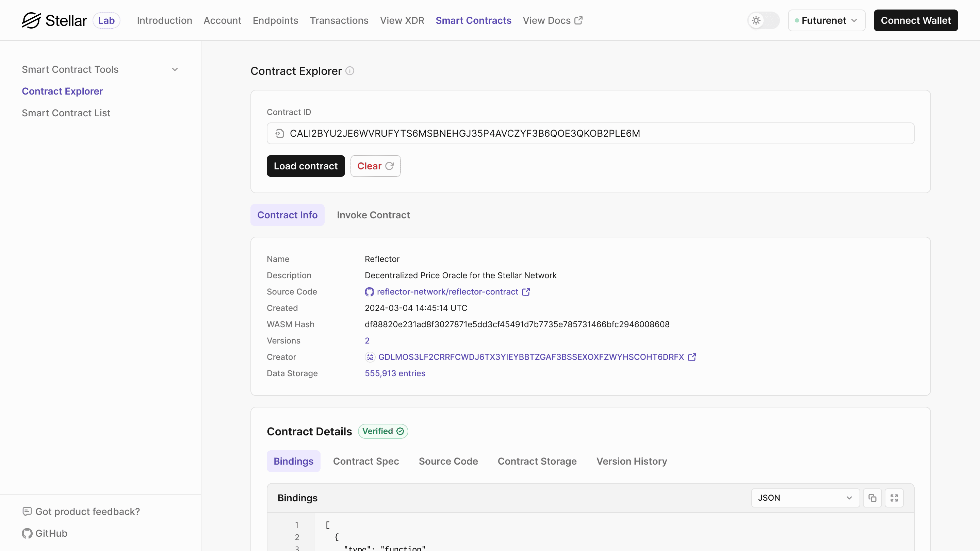980x551 pixels.
Task: Copy the Bindings JSON with copy icon
Action: pos(872,498)
